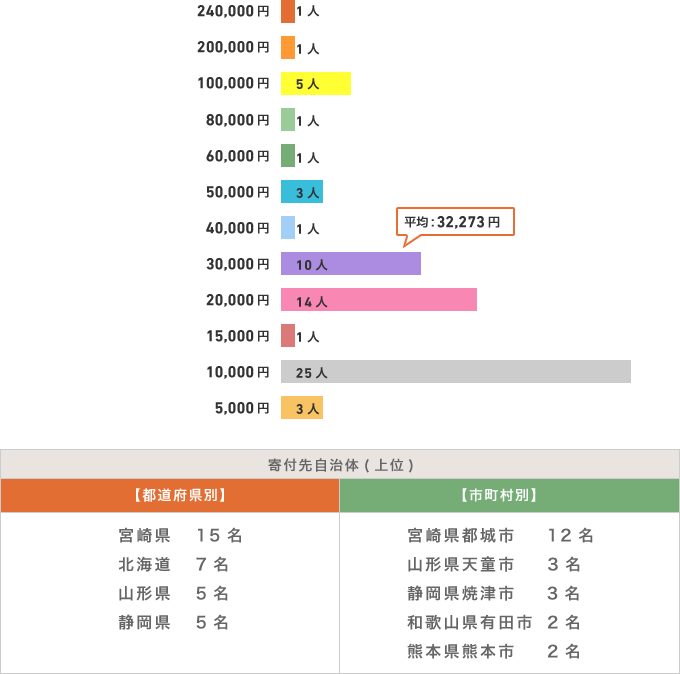Click the average 32,273円 callout bubble
680x674 pixels.
coord(456,222)
